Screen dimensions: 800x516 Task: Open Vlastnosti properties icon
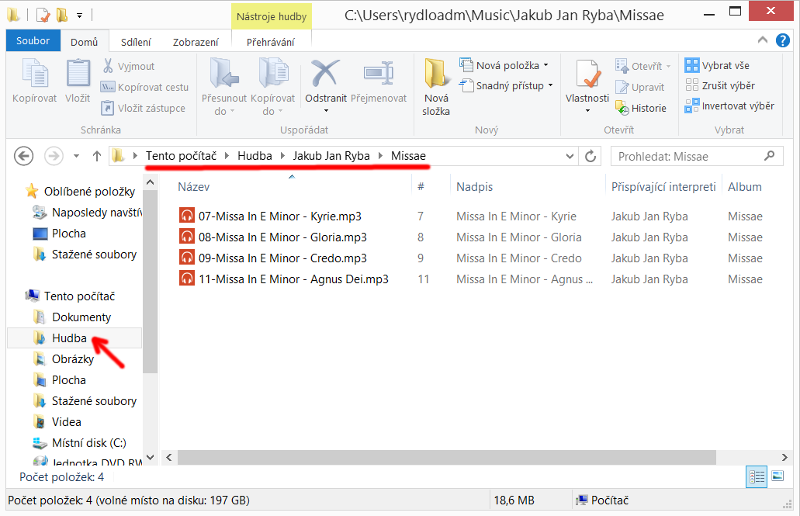point(587,76)
